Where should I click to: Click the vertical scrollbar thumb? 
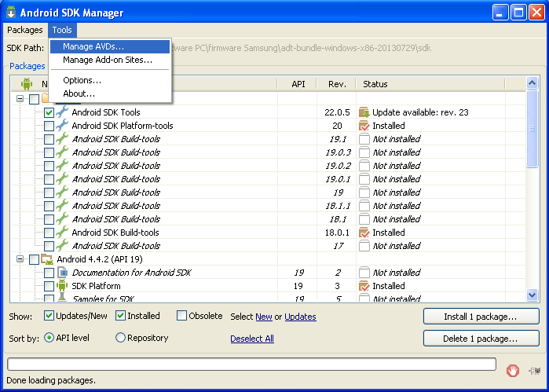[x=532, y=129]
